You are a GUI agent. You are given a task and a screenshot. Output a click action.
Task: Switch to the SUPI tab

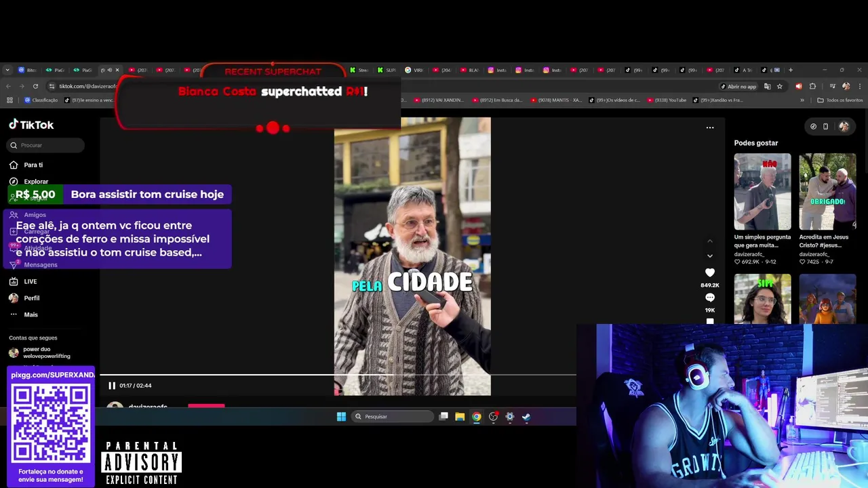click(387, 70)
